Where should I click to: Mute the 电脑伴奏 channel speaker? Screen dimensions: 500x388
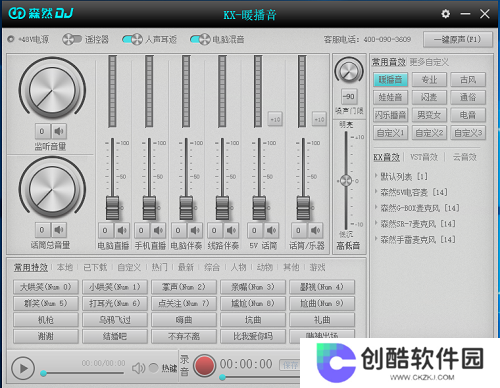click(195, 230)
